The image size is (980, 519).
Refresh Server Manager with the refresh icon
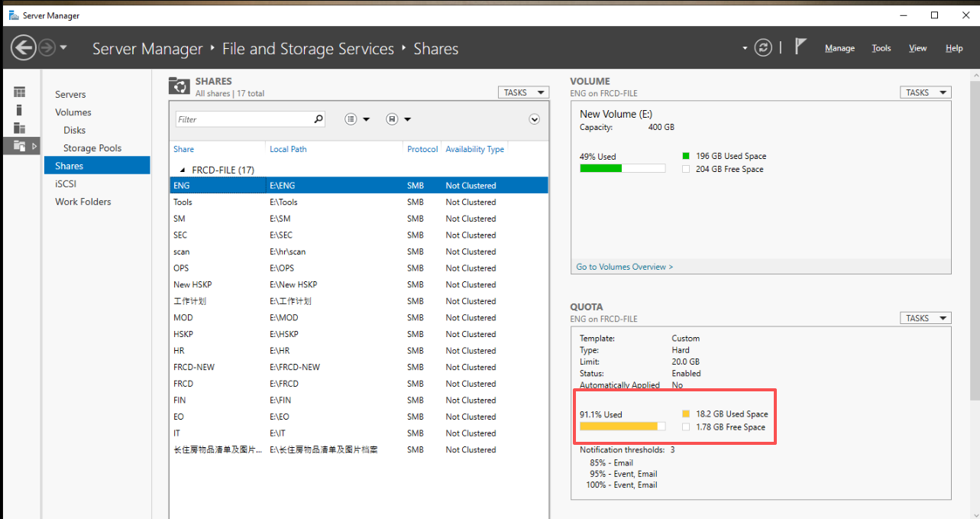tap(763, 48)
